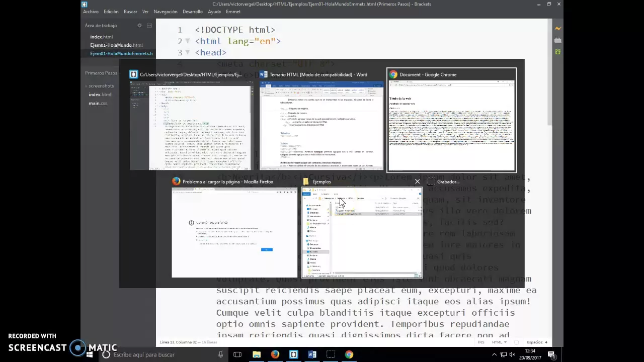This screenshot has height=362, width=644.
Task: Click the volume icon in system tray
Action: (x=512, y=354)
